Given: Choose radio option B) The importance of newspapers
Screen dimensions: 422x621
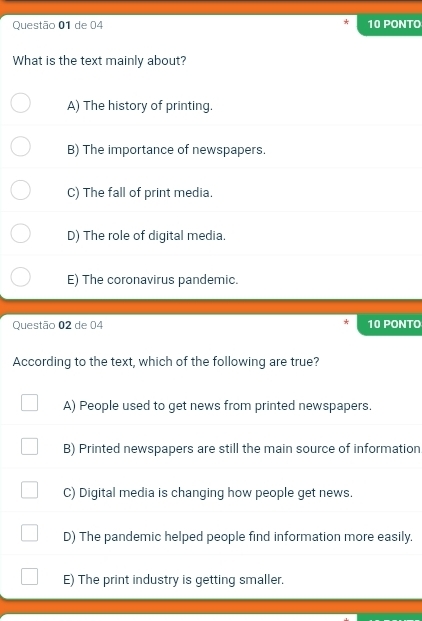Looking at the screenshot, I should (20, 147).
